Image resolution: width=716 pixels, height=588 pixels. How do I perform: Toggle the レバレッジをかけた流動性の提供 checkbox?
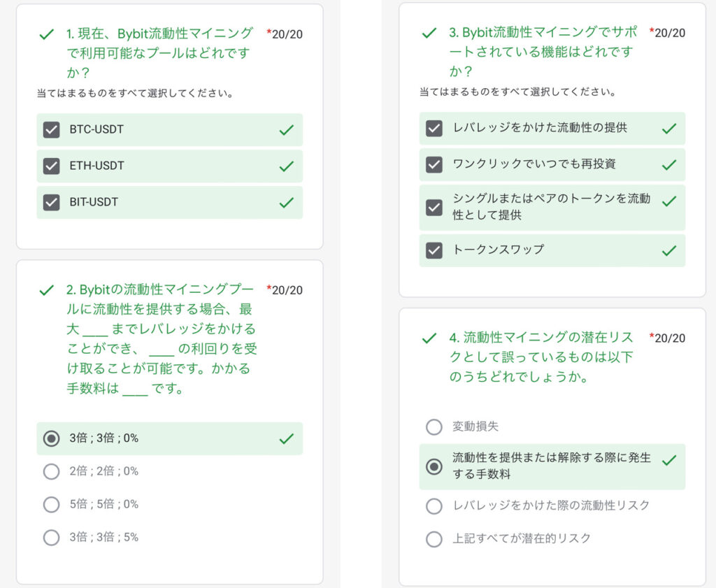(434, 128)
